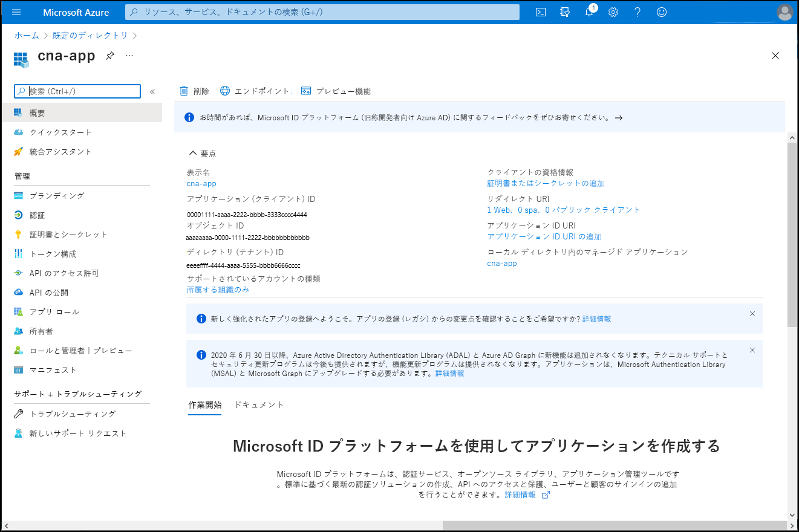Screen dimensions: 799x532
Task: Click the feedback banner arrow
Action: (x=619, y=118)
